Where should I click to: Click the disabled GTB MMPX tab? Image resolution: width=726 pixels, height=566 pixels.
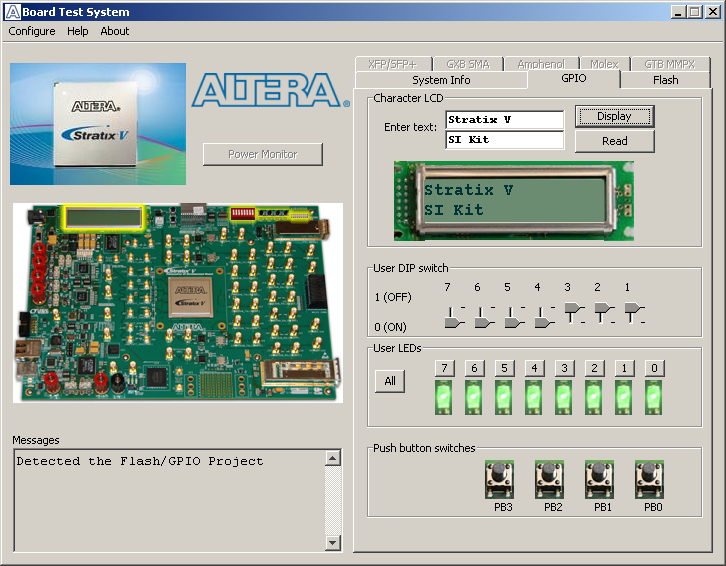click(670, 64)
